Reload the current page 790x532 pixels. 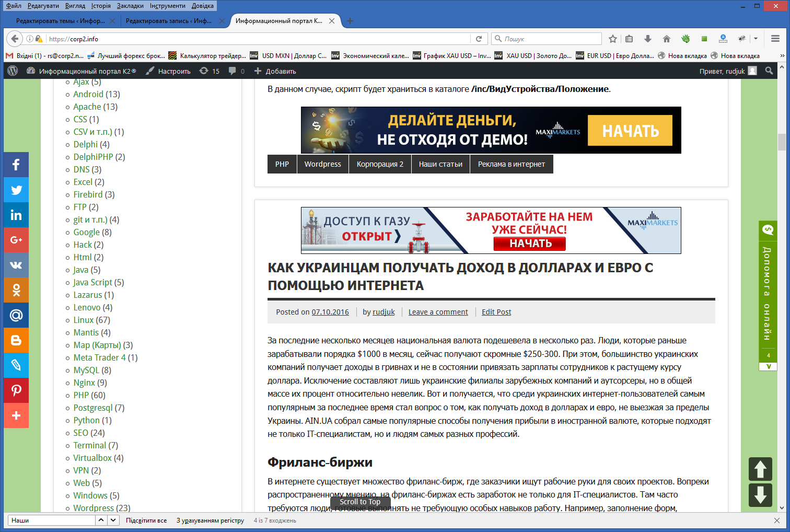(x=479, y=39)
